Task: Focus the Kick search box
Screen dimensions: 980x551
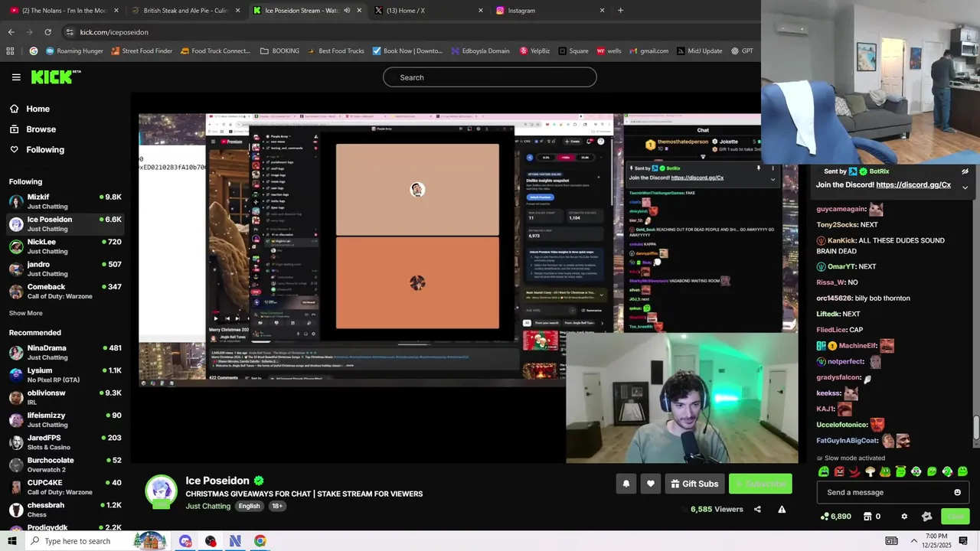Action: point(489,77)
